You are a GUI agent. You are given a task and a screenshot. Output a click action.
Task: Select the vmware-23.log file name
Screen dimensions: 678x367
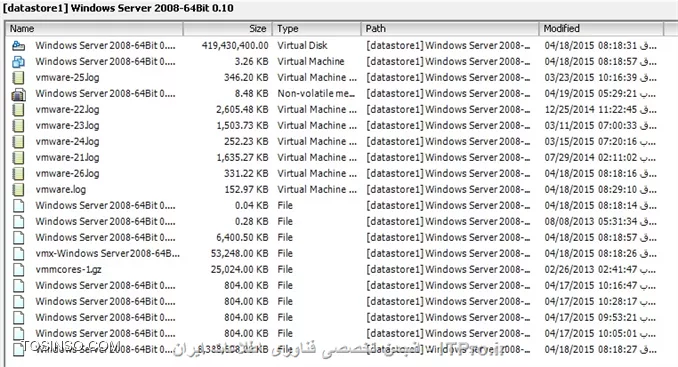tap(67, 125)
